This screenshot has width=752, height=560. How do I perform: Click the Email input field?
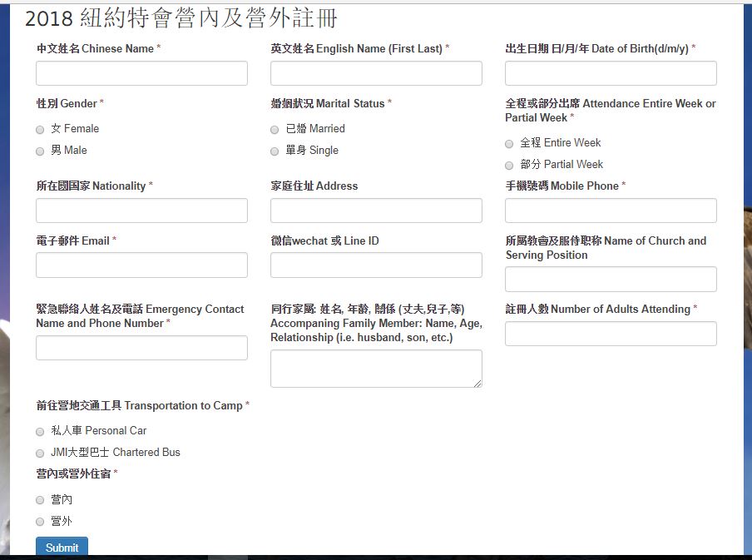point(141,265)
